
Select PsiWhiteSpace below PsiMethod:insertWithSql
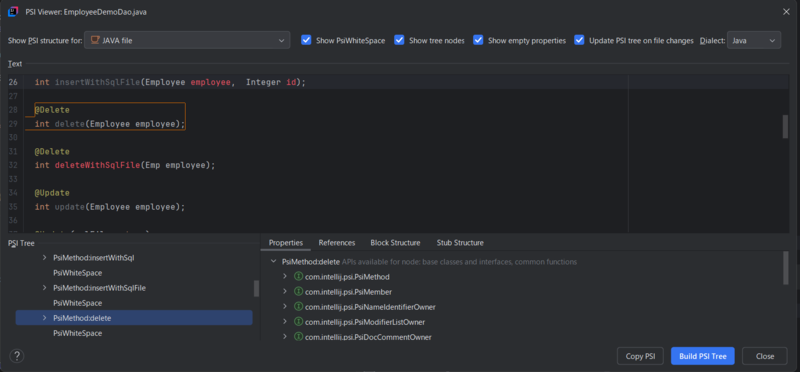(x=78, y=273)
